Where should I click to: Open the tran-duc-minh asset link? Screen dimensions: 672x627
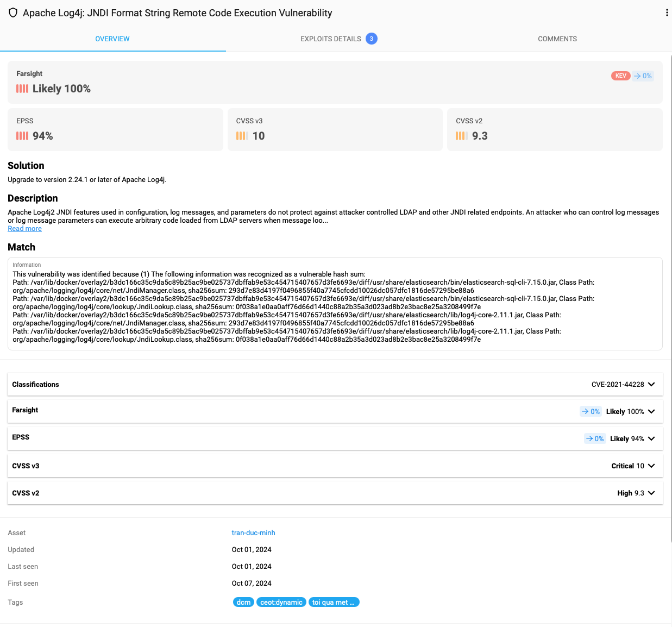click(x=253, y=533)
